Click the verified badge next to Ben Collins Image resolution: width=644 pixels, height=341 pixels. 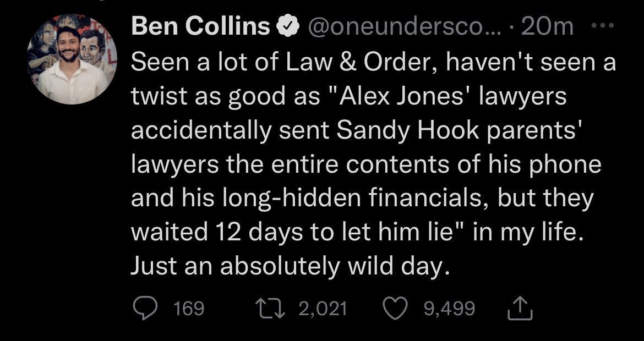pos(289,24)
